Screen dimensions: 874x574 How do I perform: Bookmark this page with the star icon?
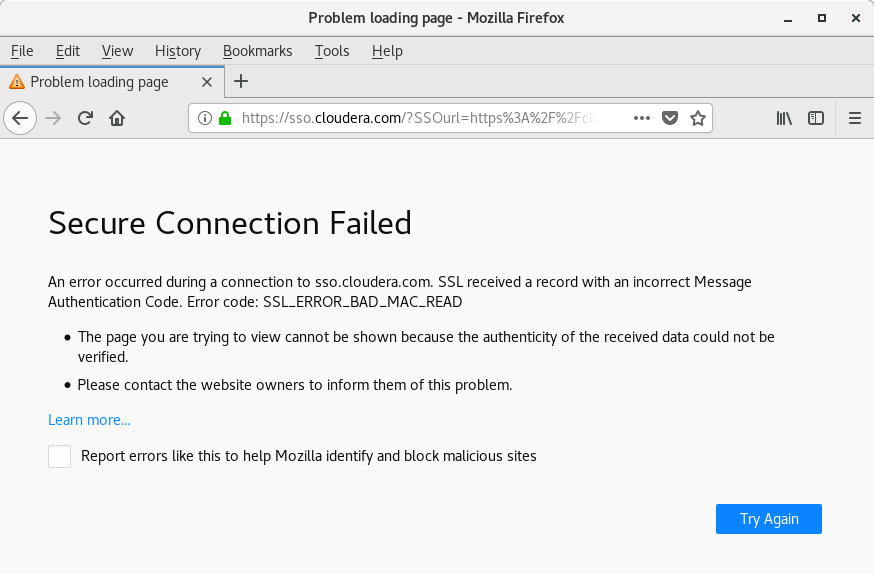point(698,118)
